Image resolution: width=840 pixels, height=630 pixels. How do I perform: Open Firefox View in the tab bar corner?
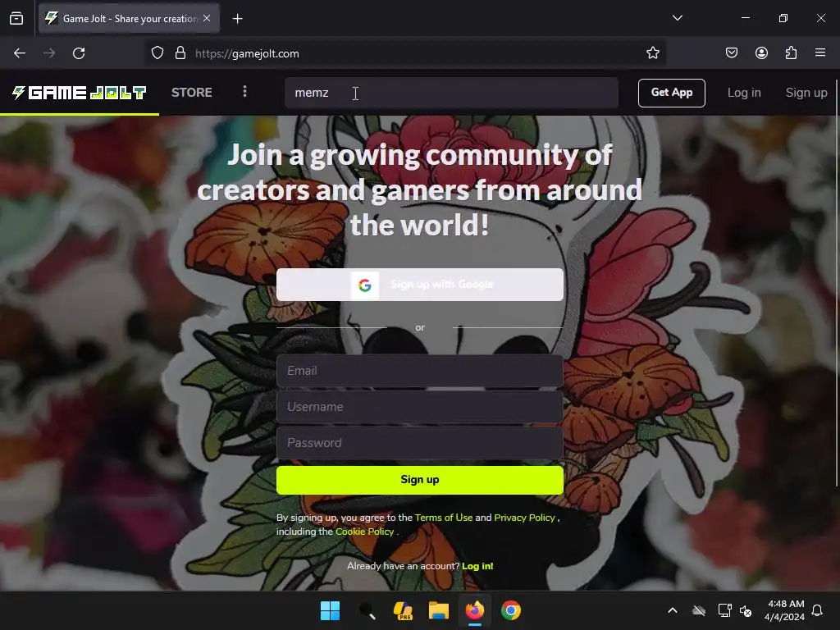click(16, 19)
